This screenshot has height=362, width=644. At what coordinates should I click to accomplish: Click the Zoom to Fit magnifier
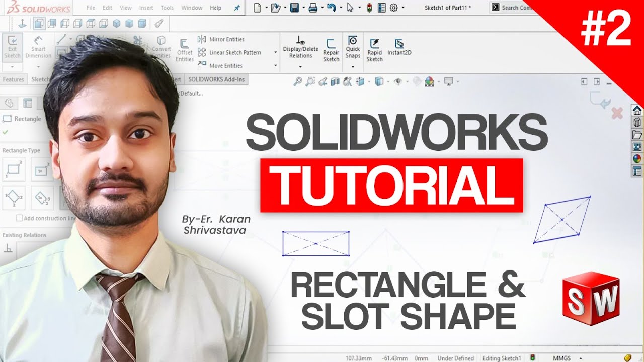[x=298, y=81]
